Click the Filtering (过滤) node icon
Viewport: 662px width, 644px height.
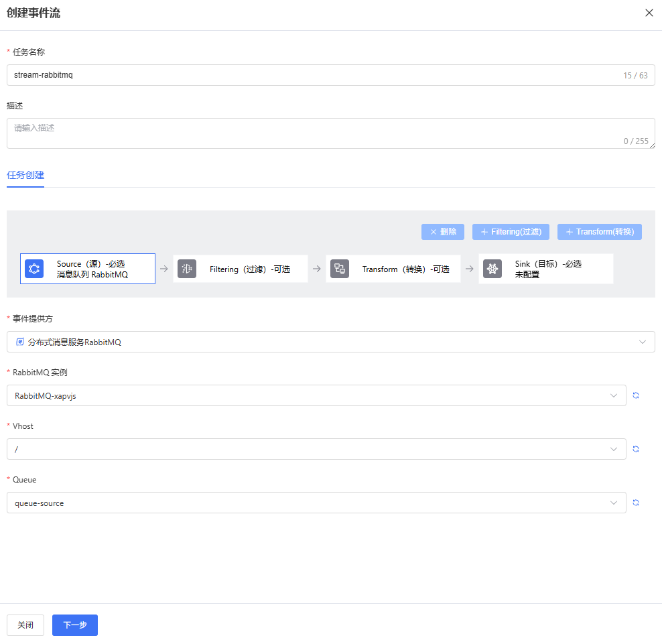click(x=187, y=269)
